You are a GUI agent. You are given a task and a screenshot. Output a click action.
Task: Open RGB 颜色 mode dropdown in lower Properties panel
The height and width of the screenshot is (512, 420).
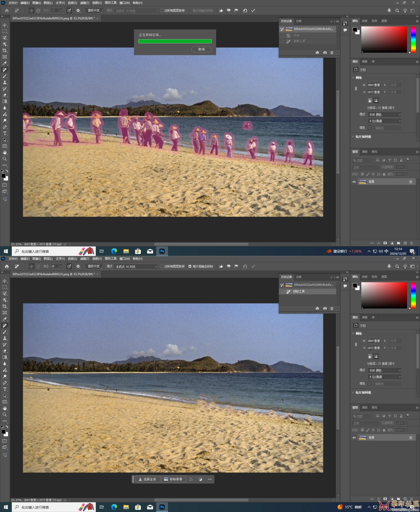tap(384, 370)
